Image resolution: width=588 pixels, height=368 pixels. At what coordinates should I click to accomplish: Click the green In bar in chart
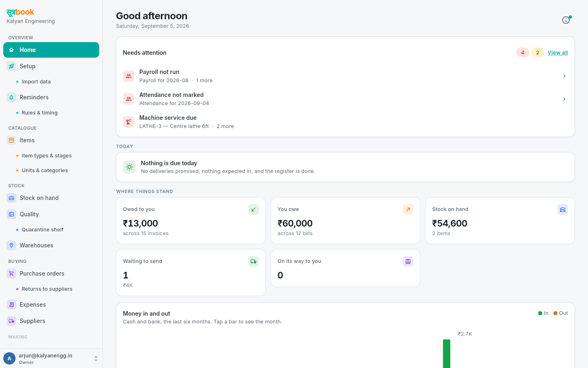point(447,354)
